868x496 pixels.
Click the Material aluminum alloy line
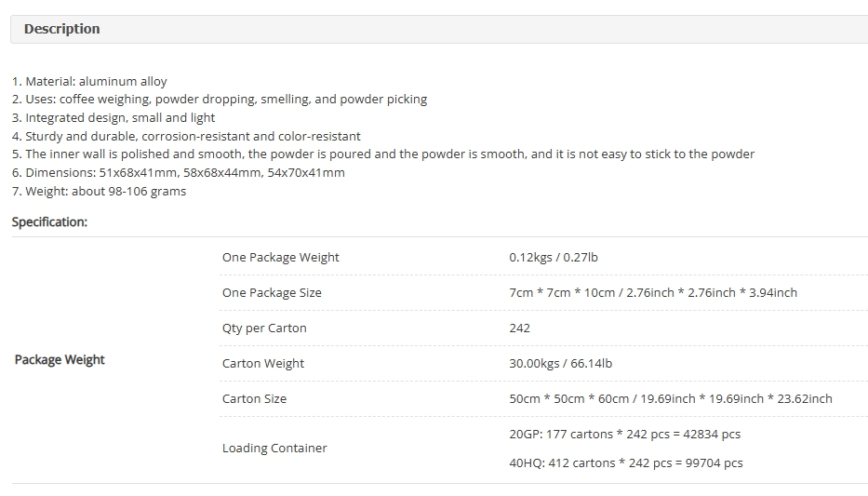tap(89, 81)
